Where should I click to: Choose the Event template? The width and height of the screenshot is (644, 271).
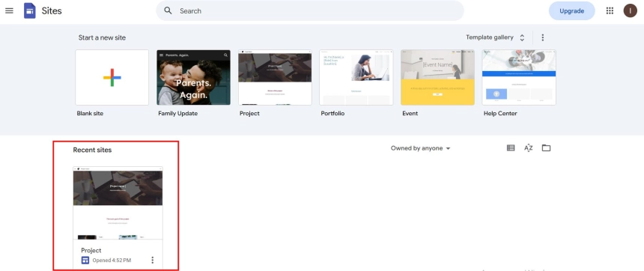[437, 78]
